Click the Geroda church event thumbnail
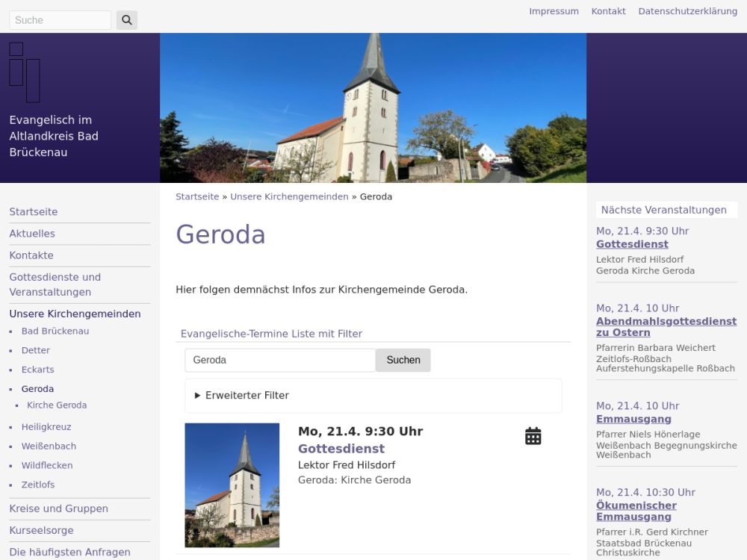Image resolution: width=747 pixels, height=560 pixels. coord(232,485)
